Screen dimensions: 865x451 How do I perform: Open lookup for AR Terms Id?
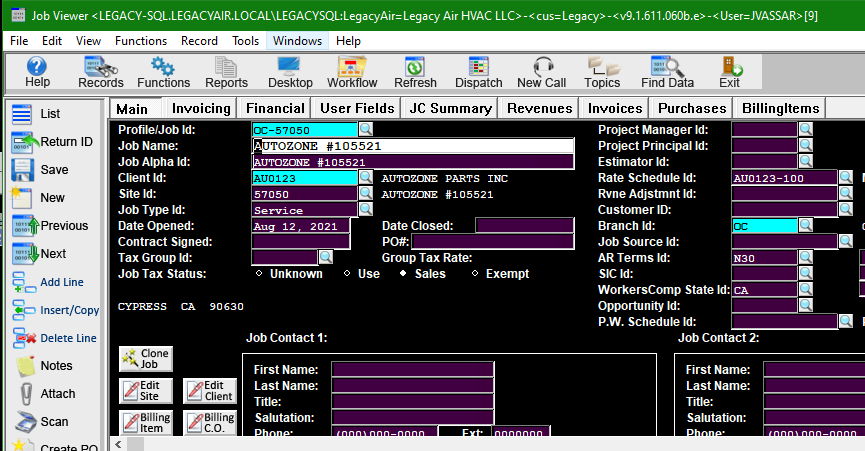pyautogui.click(x=806, y=257)
